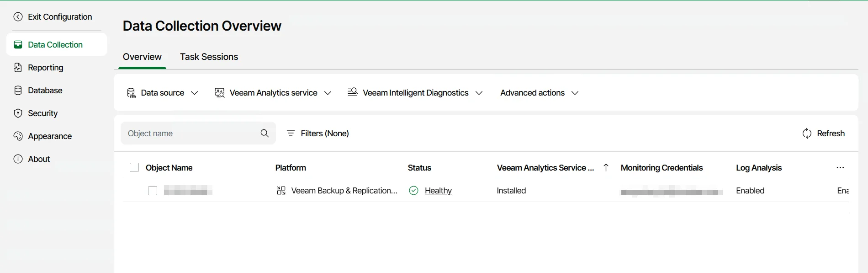This screenshot has width=868, height=273.
Task: Click the search magnifier icon
Action: 265,133
